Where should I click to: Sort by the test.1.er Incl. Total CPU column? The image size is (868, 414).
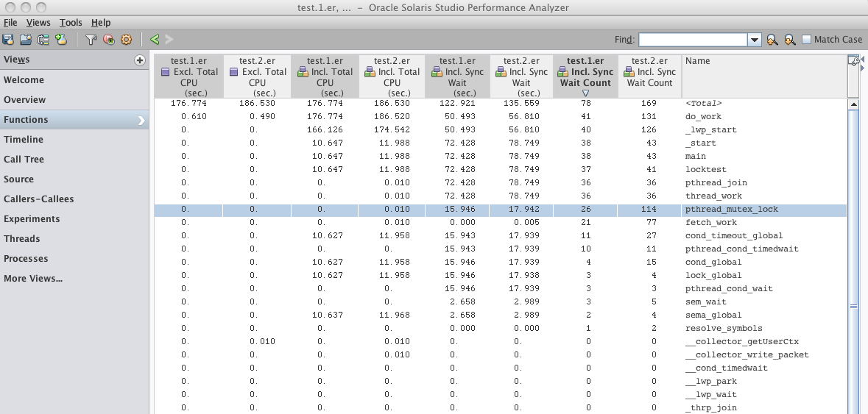click(325, 76)
